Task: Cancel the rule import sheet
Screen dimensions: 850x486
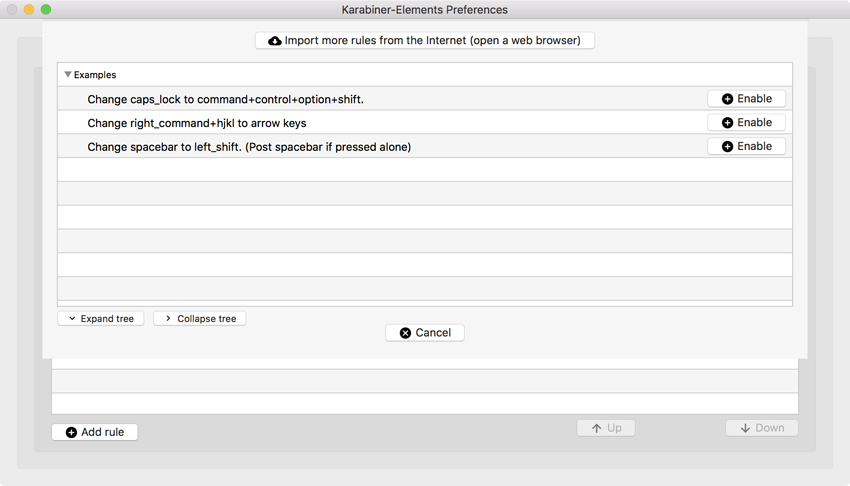Action: (425, 333)
